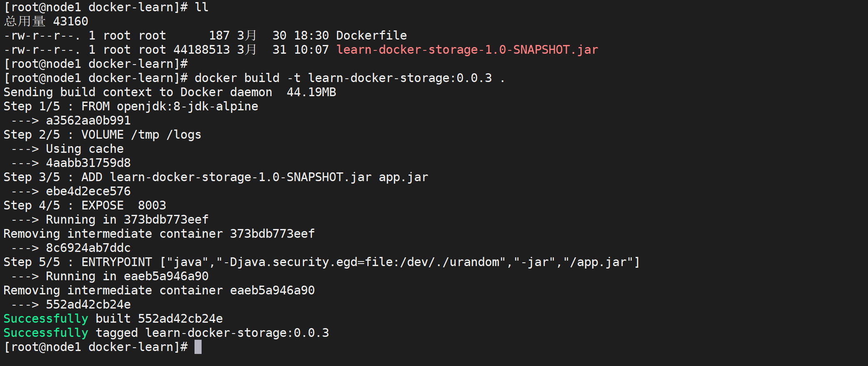868x366 pixels.
Task: Click the green 'Successfully' in the tagged line
Action: tap(46, 333)
